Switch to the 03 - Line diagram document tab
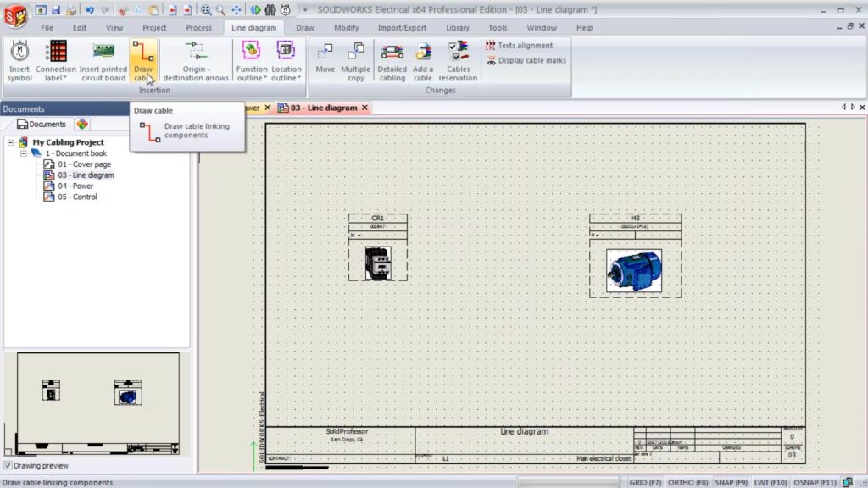This screenshot has height=488, width=868. [323, 108]
